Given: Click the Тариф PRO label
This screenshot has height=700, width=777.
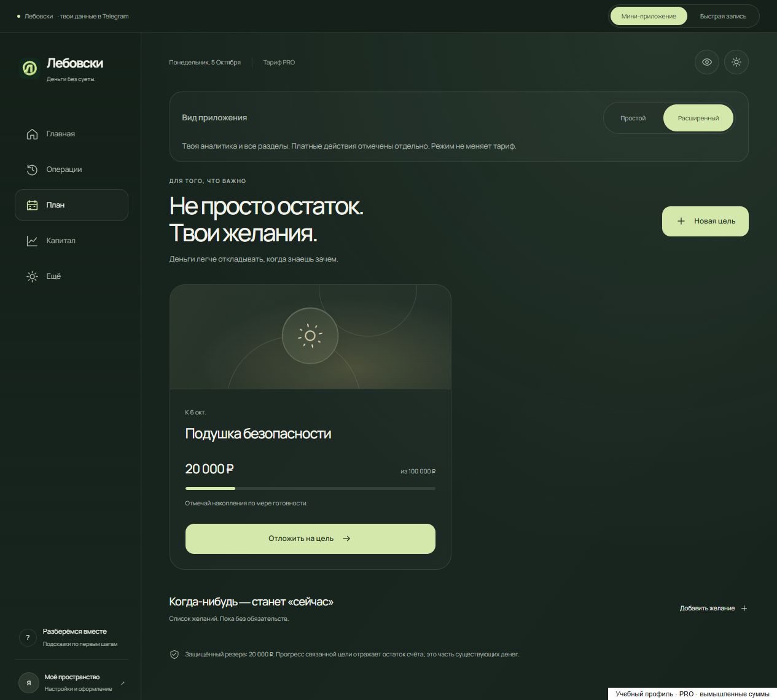Looking at the screenshot, I should (279, 63).
